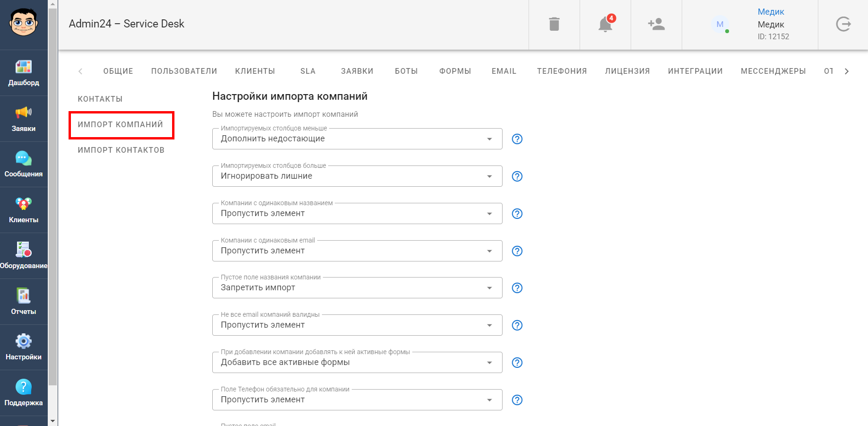The image size is (868, 426).
Task: Switch to the ОБЩИЕ tab
Action: tap(118, 71)
